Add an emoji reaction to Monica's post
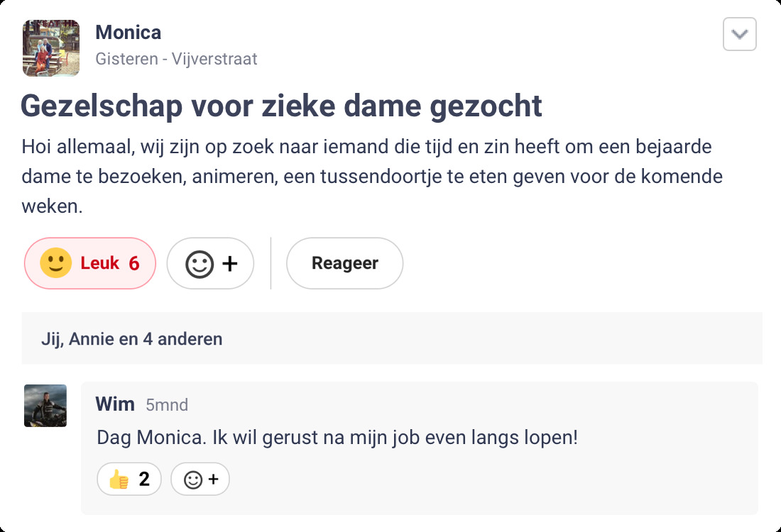This screenshot has width=781, height=532. click(210, 263)
